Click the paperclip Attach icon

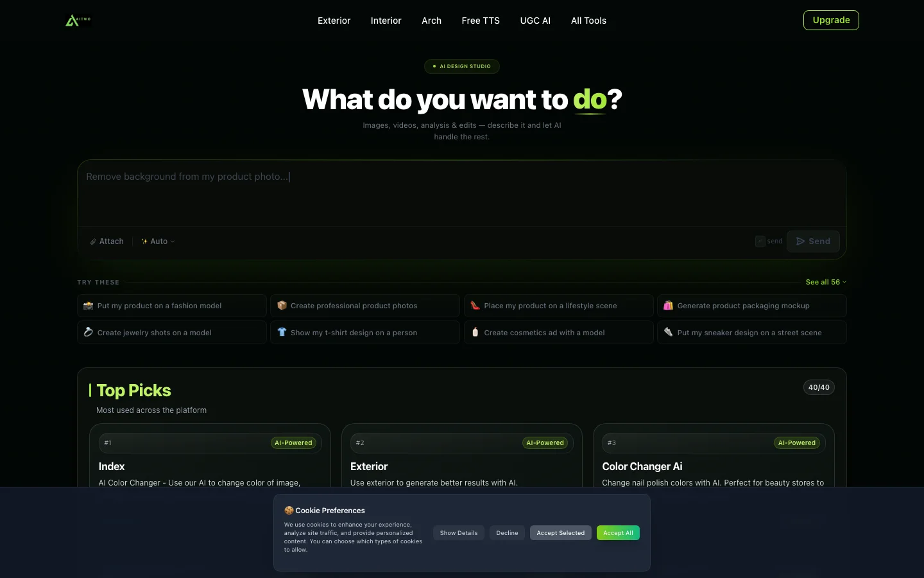[x=93, y=241]
